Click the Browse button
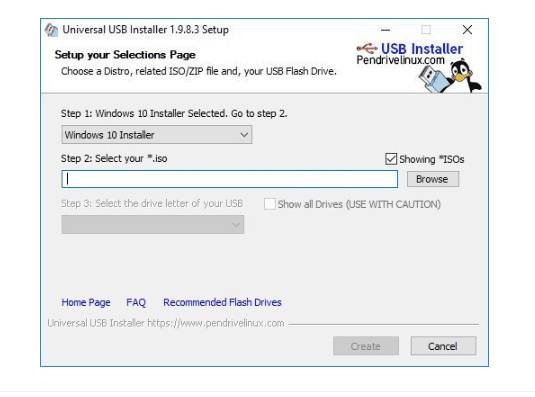 [x=433, y=179]
